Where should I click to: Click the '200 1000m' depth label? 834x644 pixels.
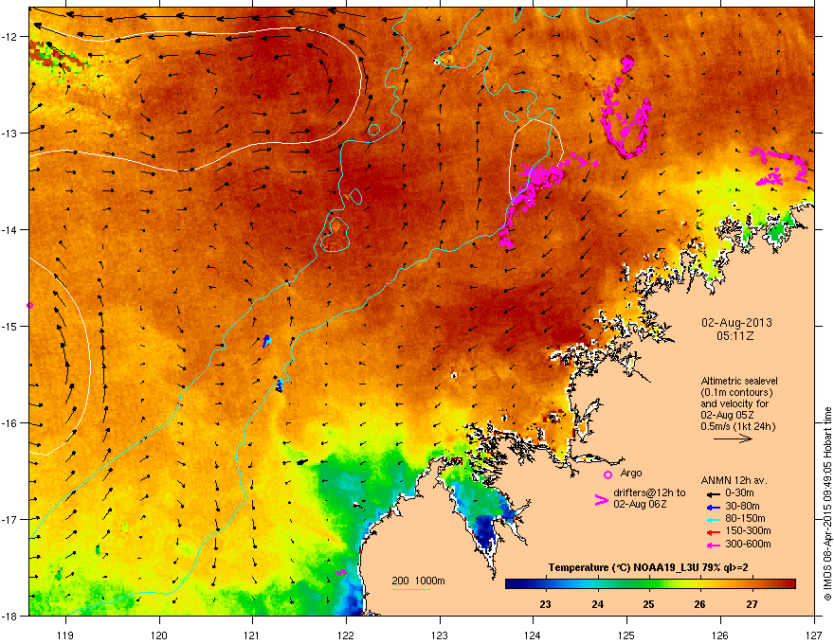(x=418, y=581)
